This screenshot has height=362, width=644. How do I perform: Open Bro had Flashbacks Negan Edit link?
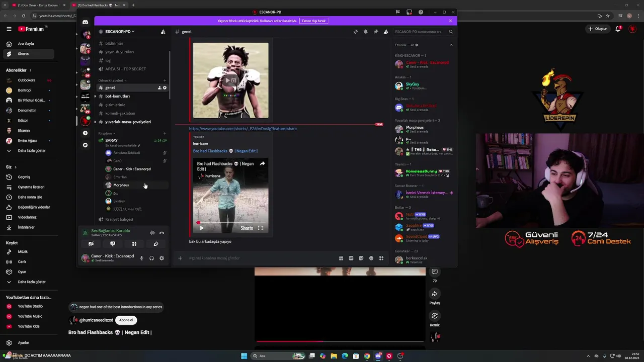pyautogui.click(x=225, y=151)
